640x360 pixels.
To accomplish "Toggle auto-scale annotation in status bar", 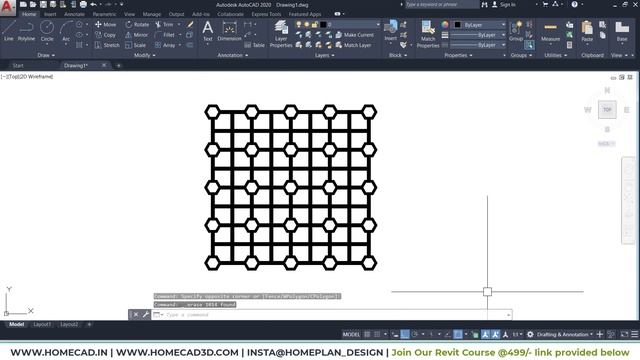I will (x=495, y=334).
